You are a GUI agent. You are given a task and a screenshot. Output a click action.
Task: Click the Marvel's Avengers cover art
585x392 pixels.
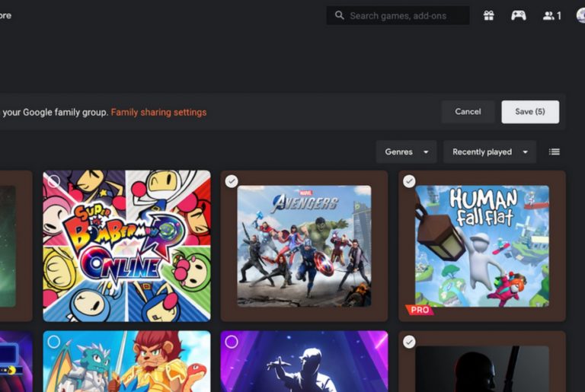(x=304, y=246)
